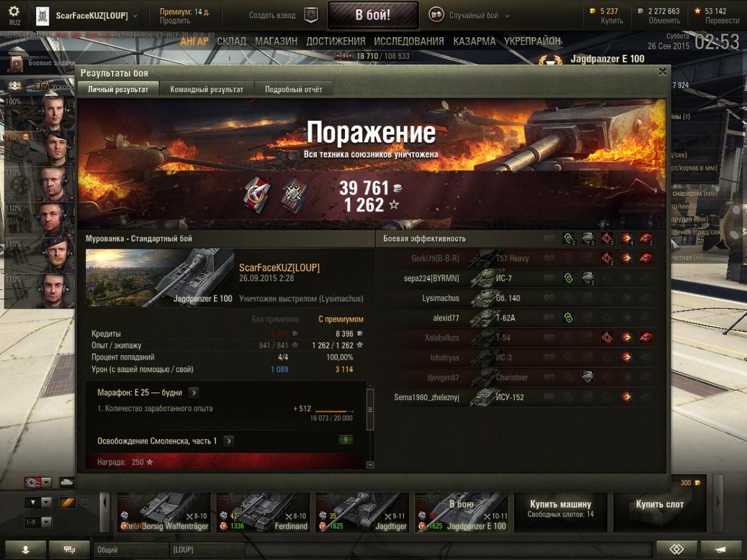Click the В бой! battle button
Viewport: 747px width, 560px height.
pyautogui.click(x=373, y=16)
